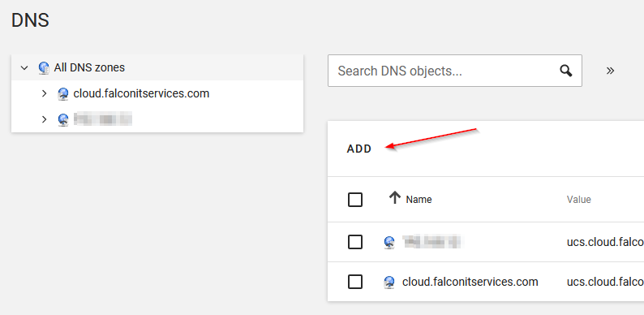Click the zone icon in the cloud.falconitservices.com table row

389,282
